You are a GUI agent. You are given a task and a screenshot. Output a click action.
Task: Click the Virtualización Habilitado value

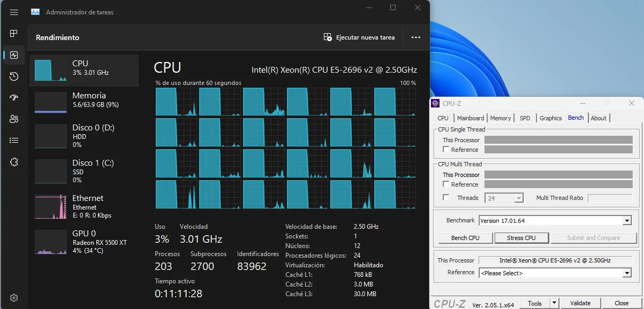click(368, 265)
